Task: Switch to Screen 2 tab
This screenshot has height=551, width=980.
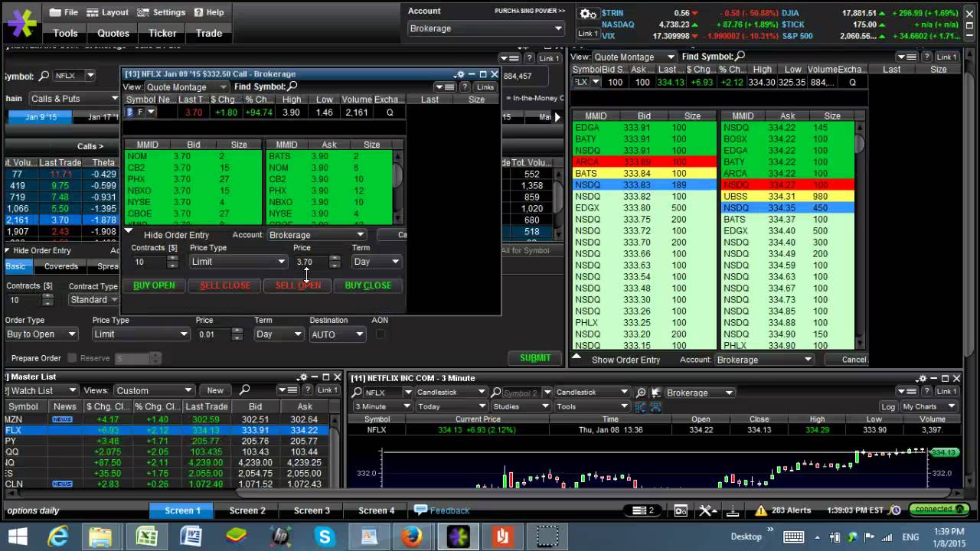Action: coord(247,510)
